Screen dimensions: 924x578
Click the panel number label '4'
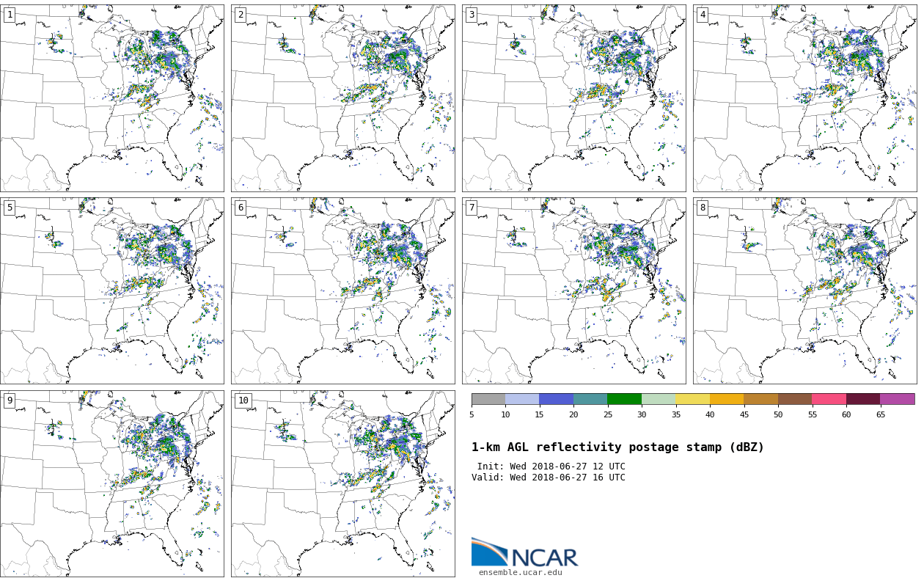(703, 15)
